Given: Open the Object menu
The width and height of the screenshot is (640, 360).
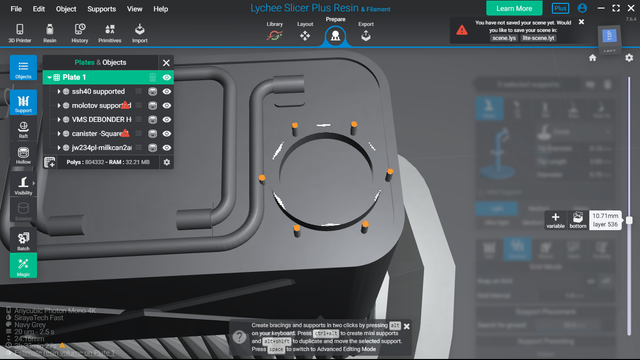Looking at the screenshot, I should click(x=66, y=9).
